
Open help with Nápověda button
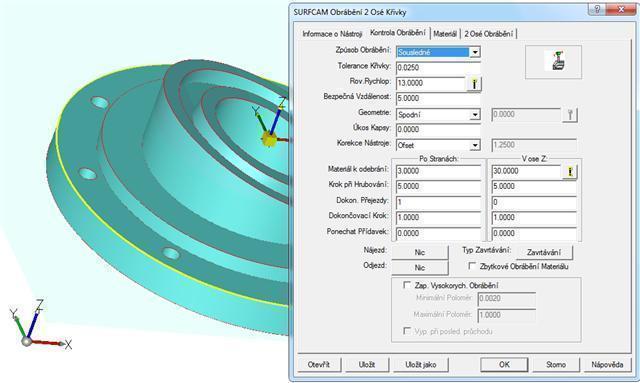(x=607, y=365)
